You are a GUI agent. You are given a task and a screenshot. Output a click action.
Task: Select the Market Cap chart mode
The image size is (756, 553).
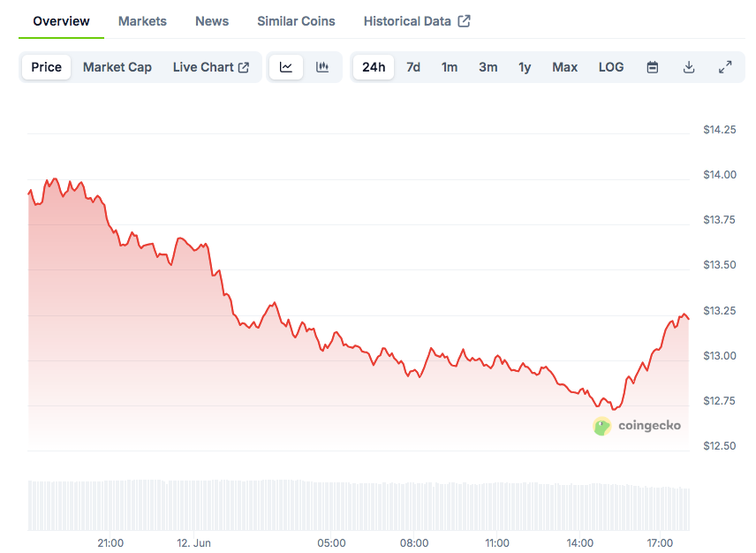[x=117, y=67]
